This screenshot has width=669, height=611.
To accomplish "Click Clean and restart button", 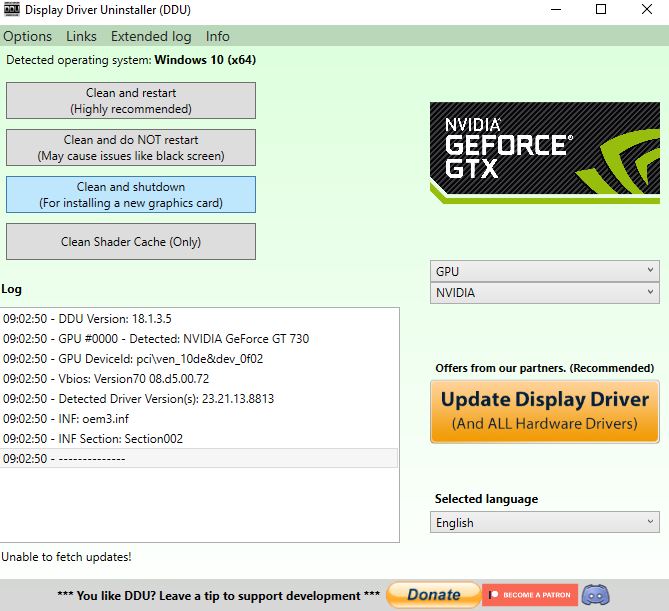I will point(131,101).
